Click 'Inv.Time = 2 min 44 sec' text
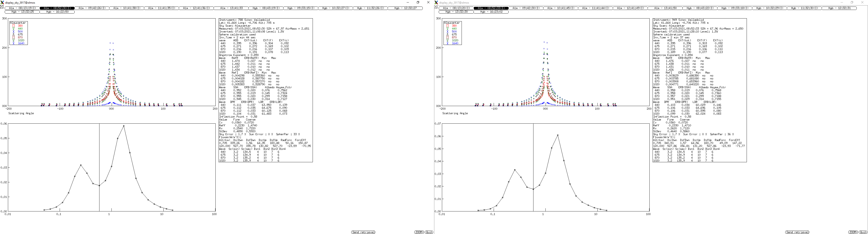The width and height of the screenshot is (868, 234). [237, 38]
